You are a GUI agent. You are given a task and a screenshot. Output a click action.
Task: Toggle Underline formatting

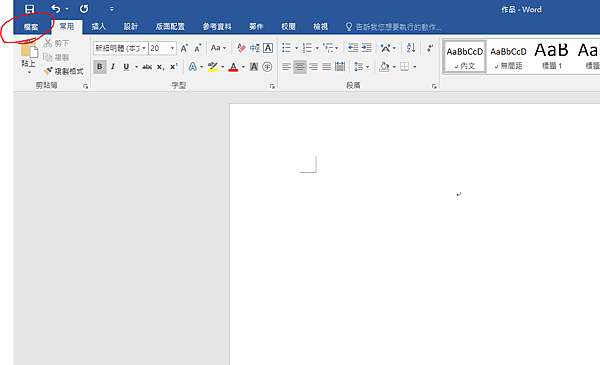(x=126, y=67)
